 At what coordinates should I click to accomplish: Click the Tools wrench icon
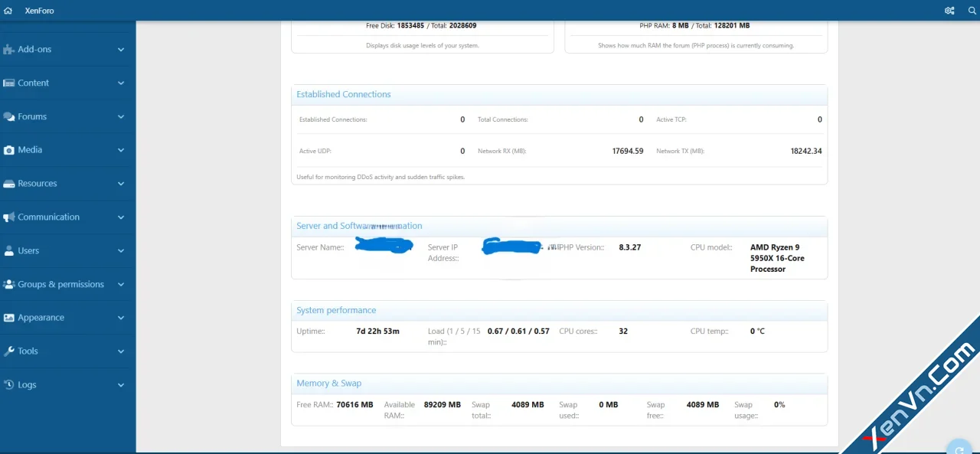pos(9,351)
